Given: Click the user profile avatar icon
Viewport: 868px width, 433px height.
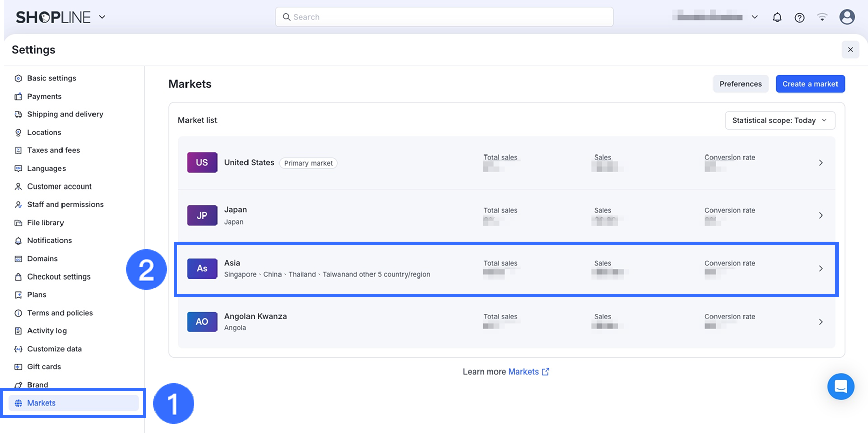Looking at the screenshot, I should (x=847, y=17).
